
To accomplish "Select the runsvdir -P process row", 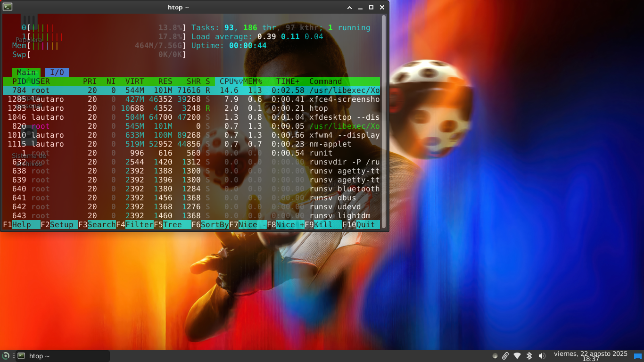I will [x=191, y=162].
